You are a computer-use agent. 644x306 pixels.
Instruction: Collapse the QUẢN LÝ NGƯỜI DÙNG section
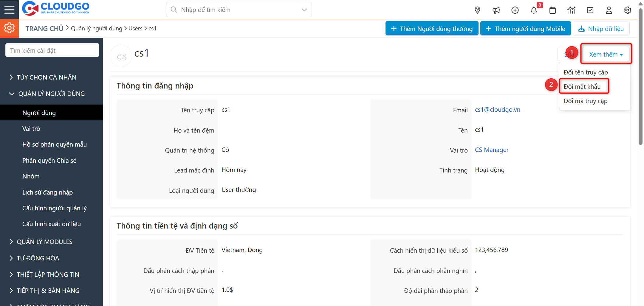[51, 94]
